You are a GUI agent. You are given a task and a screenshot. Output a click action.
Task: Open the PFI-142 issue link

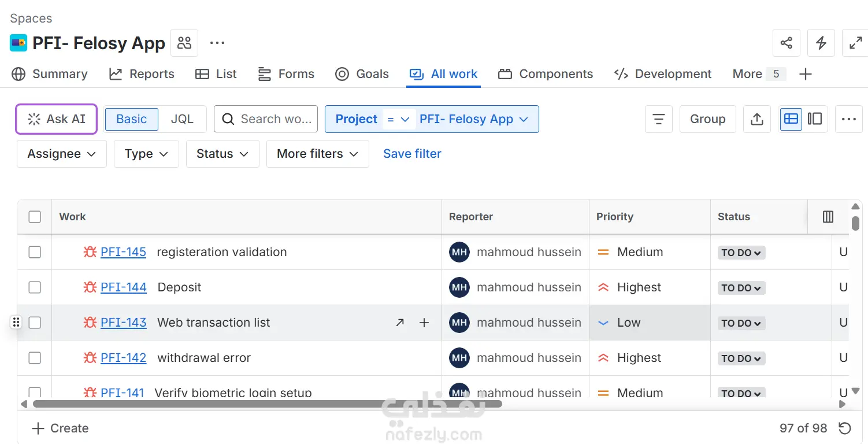[x=123, y=358]
